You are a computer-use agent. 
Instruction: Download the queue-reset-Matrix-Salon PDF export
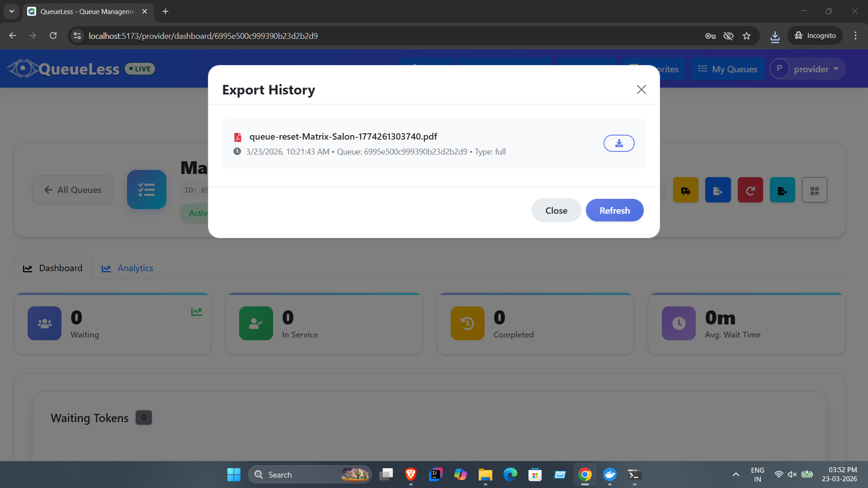[619, 143]
